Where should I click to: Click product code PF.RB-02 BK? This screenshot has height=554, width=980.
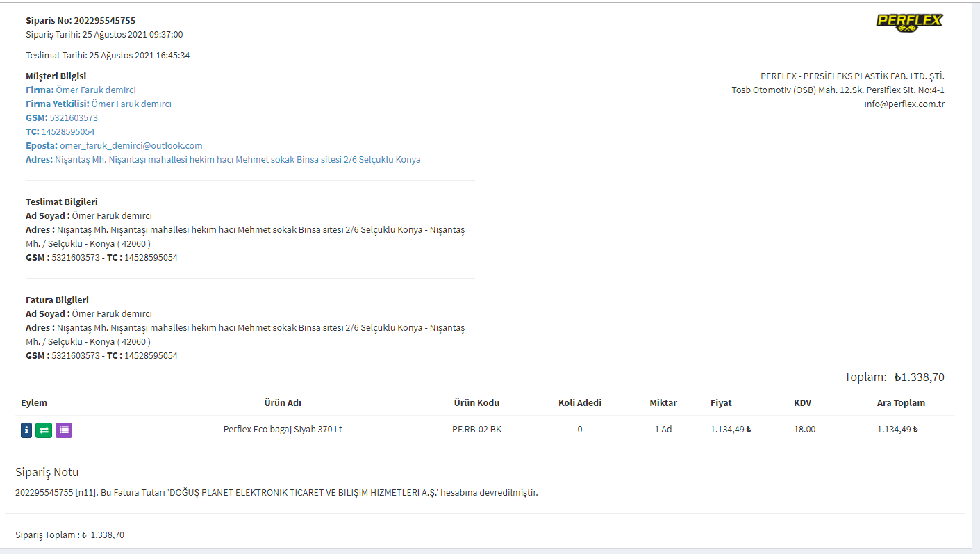(x=476, y=430)
